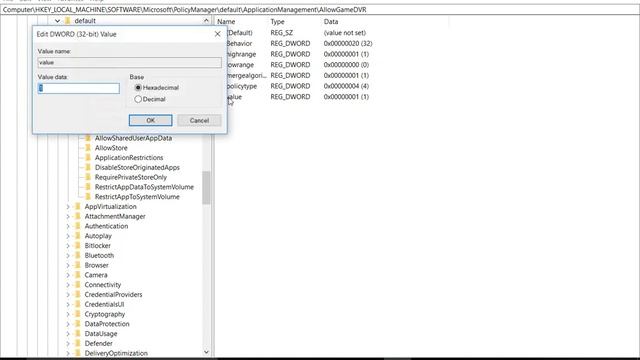
Task: Click the RestrictAppToSystemVolume folder icon
Action: tap(88, 197)
